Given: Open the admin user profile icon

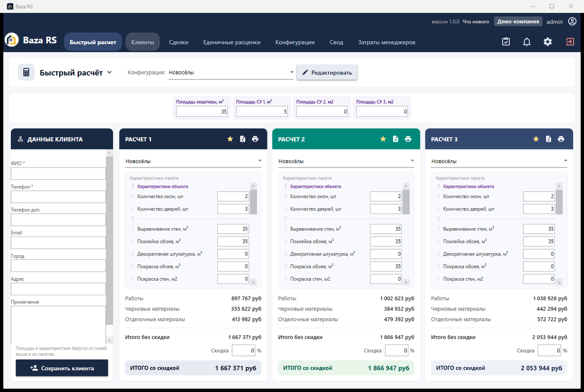Looking at the screenshot, I should click(572, 21).
